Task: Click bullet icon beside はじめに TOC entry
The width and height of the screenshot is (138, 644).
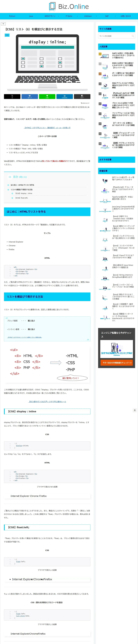Action: 8,185
